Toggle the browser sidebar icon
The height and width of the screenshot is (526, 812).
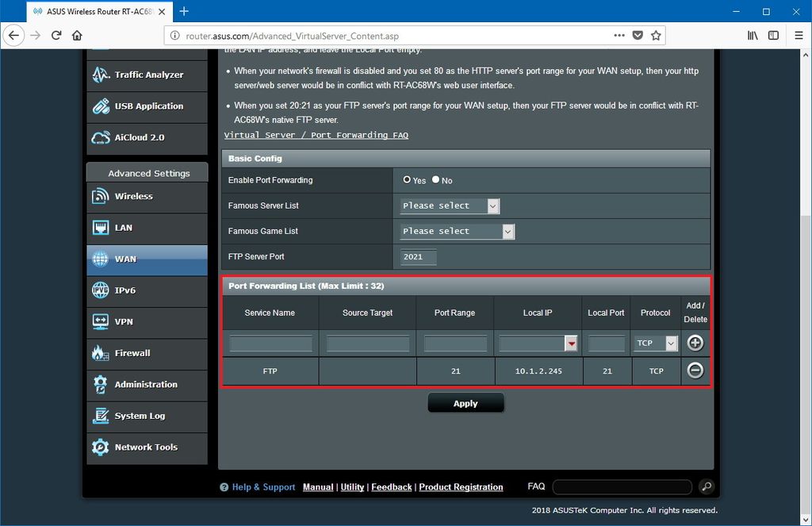(x=773, y=35)
